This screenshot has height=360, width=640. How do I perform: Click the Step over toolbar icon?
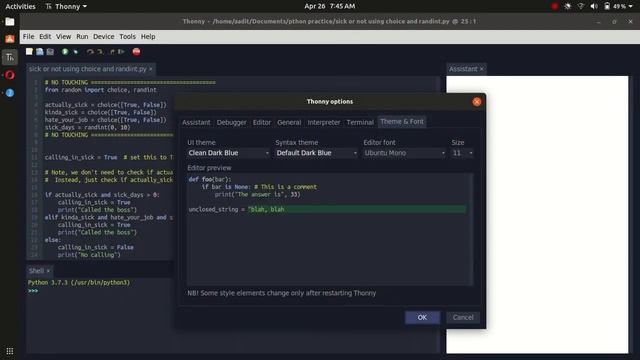click(x=90, y=52)
